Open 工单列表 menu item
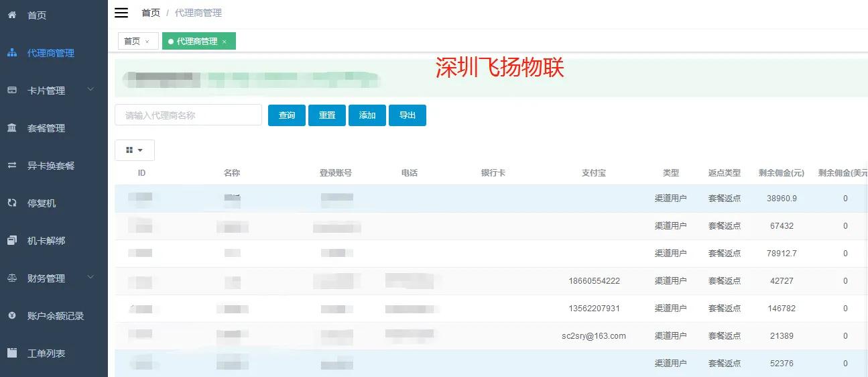This screenshot has width=868, height=377. point(46,354)
